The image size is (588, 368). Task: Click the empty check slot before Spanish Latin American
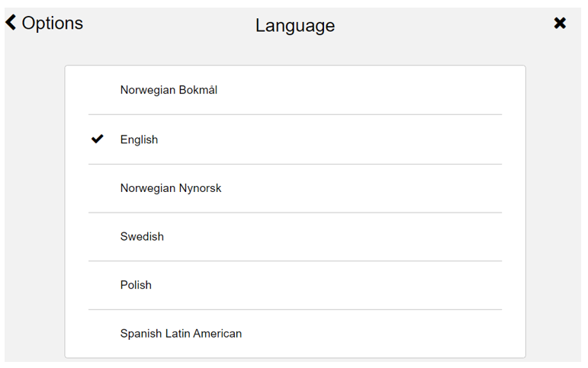tap(97, 334)
